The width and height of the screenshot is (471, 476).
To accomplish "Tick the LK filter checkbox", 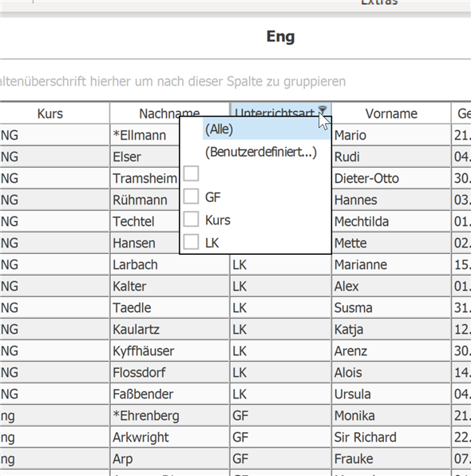I will point(191,242).
